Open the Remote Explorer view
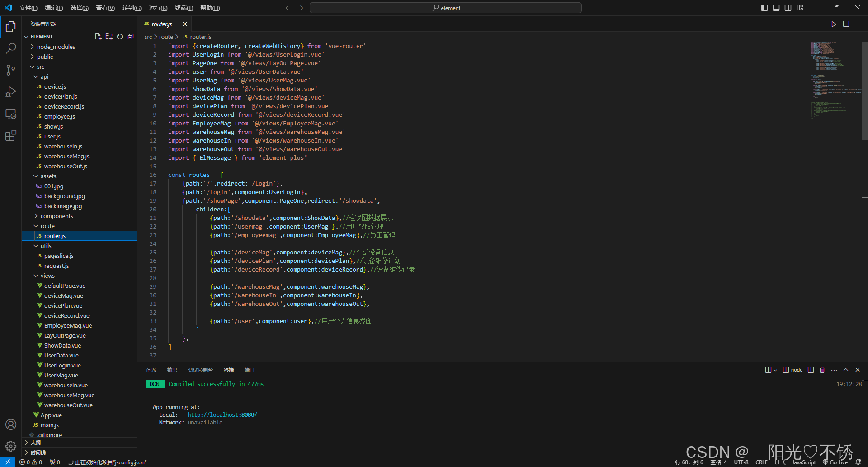 tap(10, 114)
